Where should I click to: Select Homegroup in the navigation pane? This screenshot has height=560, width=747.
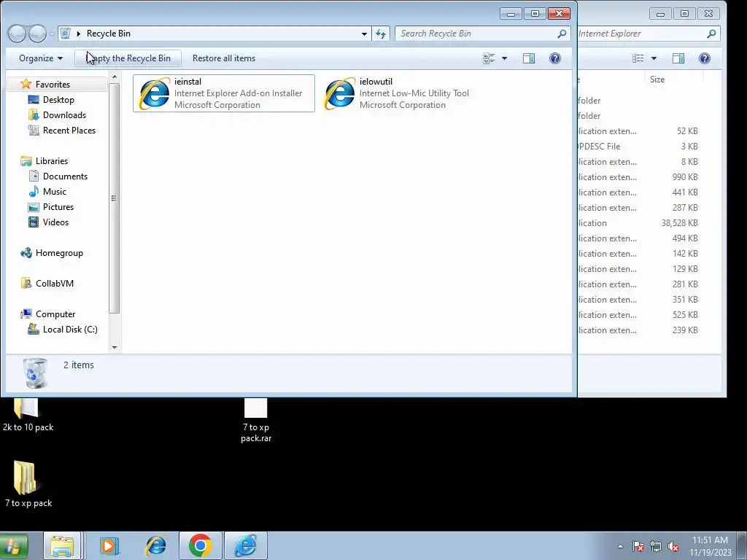[59, 253]
